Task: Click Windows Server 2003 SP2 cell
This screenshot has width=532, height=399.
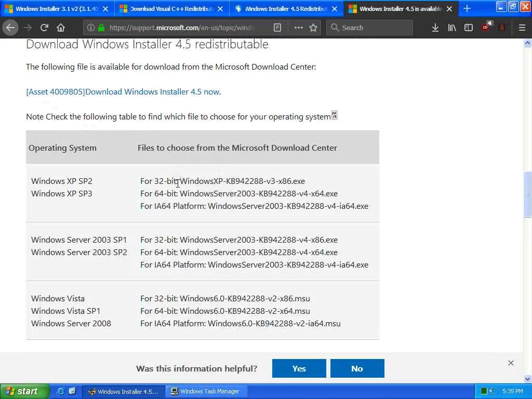Action: point(79,252)
